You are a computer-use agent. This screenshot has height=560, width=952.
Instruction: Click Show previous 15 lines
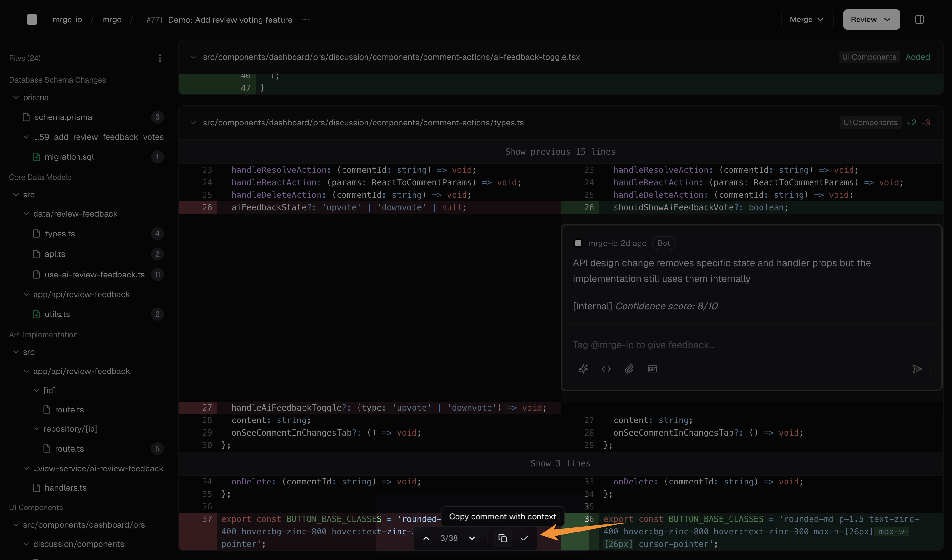pos(560,152)
